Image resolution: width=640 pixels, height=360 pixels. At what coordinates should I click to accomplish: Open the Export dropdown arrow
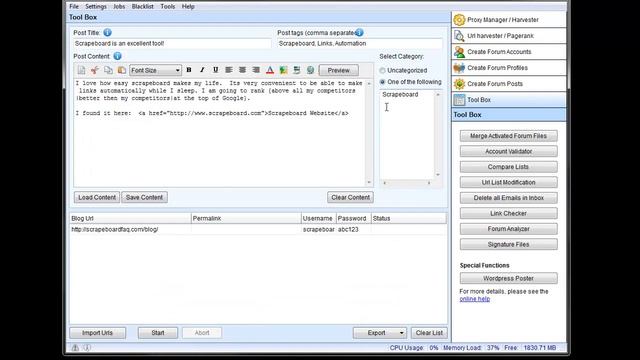401,333
